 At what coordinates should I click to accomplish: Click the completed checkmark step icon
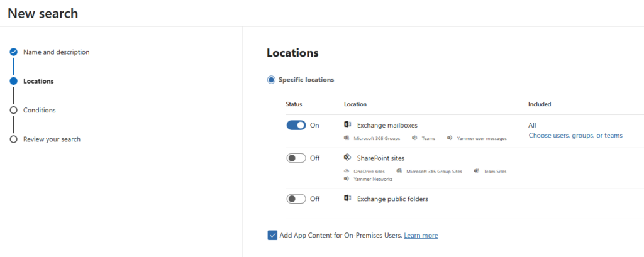(14, 52)
